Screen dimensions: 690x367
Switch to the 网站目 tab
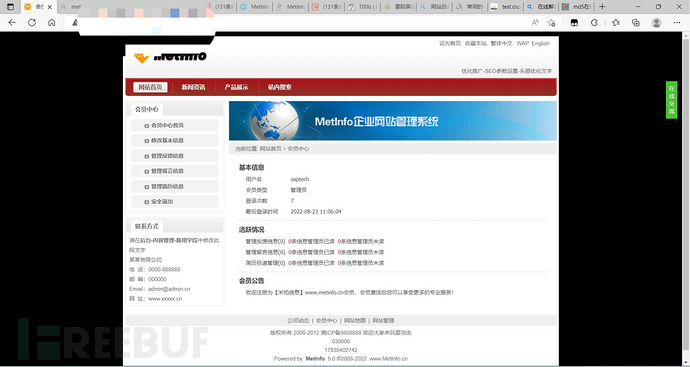click(x=433, y=7)
